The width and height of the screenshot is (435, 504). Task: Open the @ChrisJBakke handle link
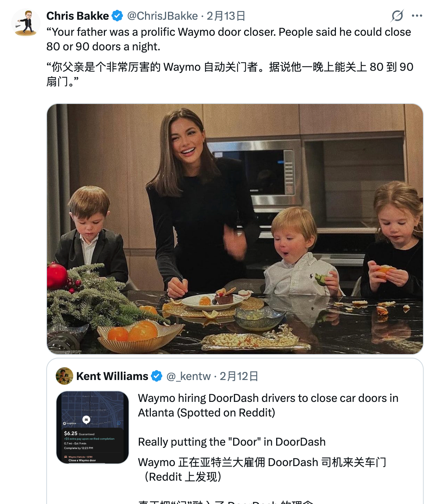[162, 16]
